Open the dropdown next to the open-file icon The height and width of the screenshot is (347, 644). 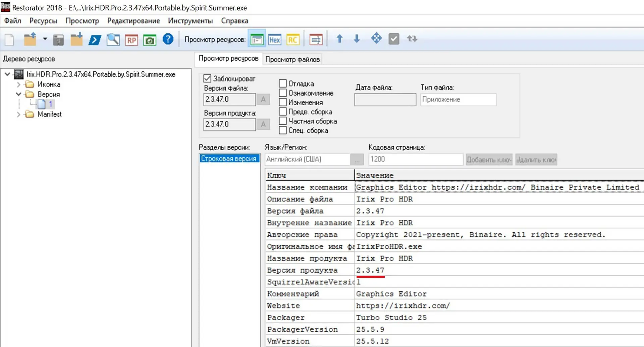pos(45,39)
